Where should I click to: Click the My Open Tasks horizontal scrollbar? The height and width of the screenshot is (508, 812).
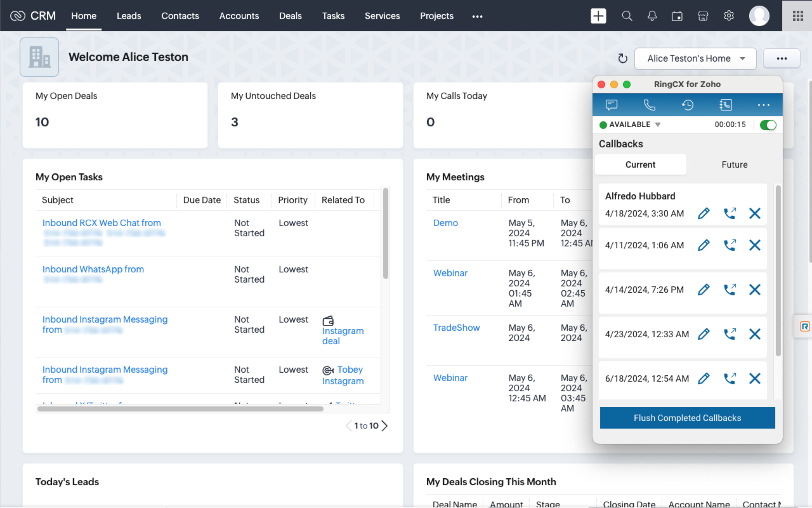[181, 409]
